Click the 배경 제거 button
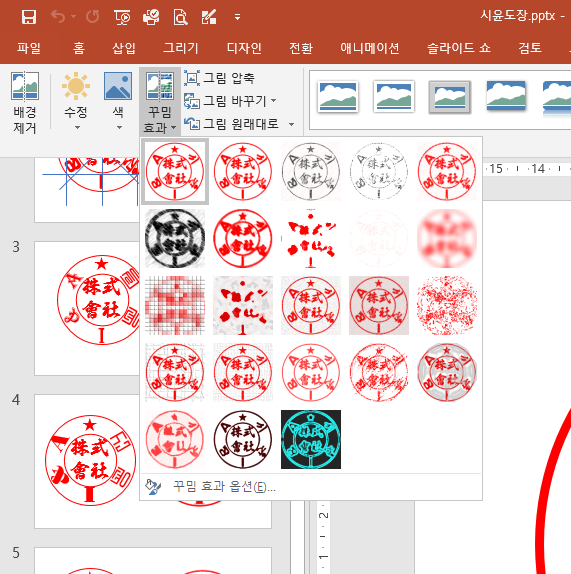 (25, 102)
